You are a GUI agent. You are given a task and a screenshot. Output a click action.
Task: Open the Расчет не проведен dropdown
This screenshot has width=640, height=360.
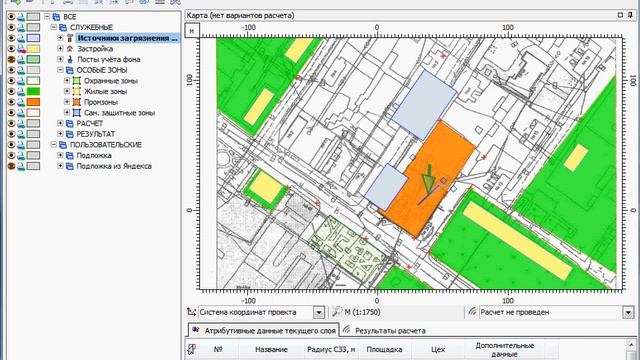628,312
